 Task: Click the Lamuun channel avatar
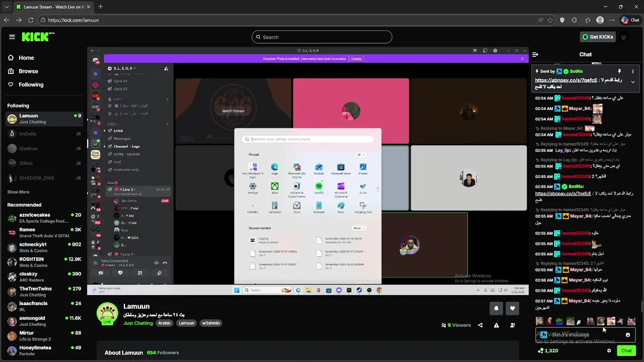tap(107, 313)
